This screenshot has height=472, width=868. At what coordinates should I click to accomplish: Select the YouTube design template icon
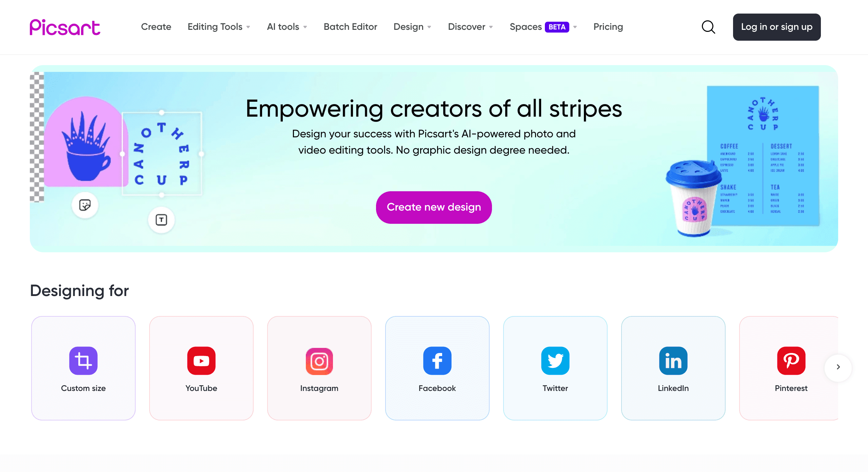point(201,361)
